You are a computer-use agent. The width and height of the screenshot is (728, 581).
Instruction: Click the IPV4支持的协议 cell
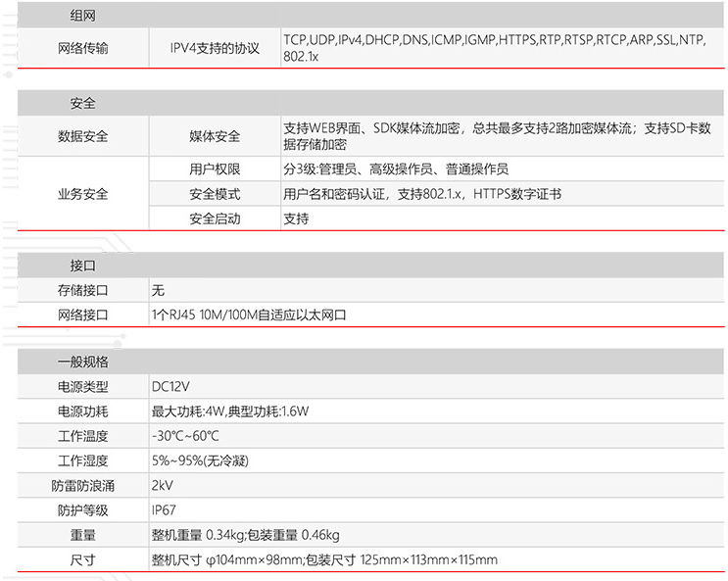(x=215, y=48)
